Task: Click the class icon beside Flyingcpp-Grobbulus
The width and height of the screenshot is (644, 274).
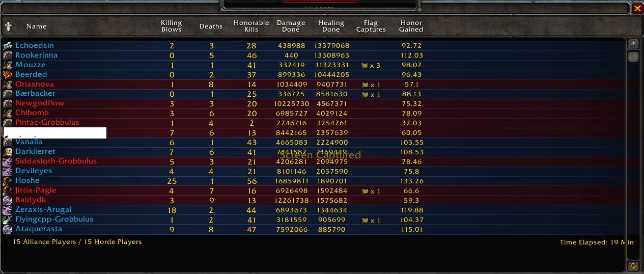Action: pyautogui.click(x=7, y=220)
